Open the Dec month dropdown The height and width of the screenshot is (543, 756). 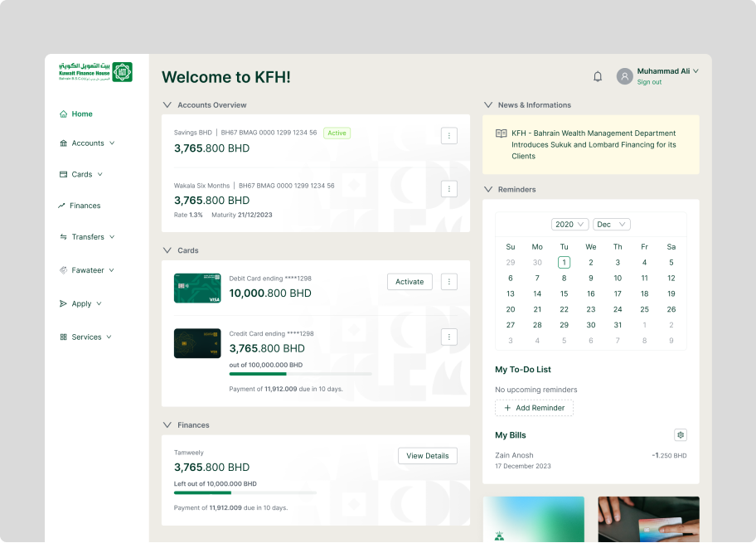(x=612, y=224)
